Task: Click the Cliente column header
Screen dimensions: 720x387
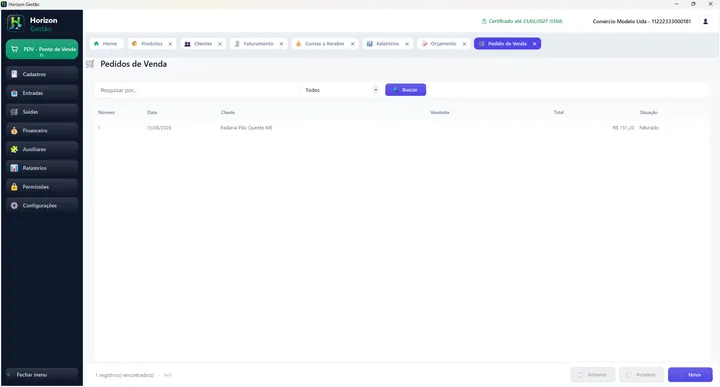Action: point(228,112)
